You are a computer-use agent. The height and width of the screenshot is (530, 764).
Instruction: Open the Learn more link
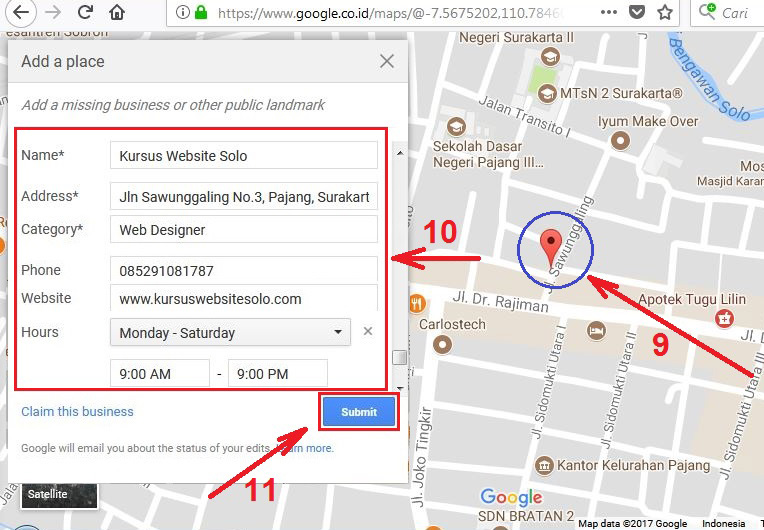pos(307,448)
